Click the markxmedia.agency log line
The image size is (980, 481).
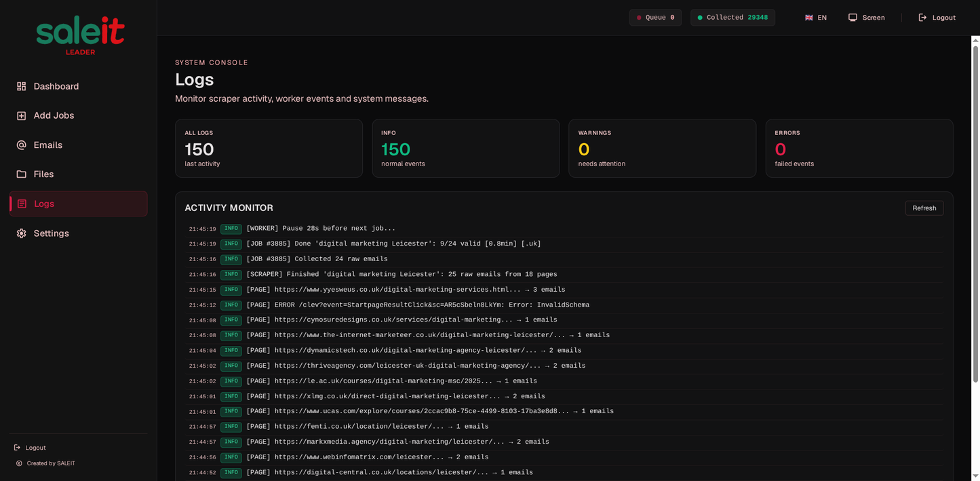click(x=564, y=442)
